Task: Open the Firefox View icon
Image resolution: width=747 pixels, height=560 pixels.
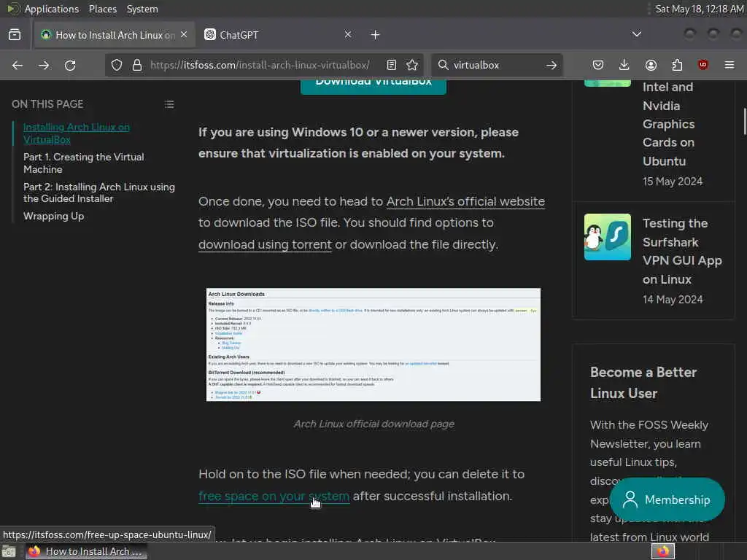Action: tap(15, 35)
